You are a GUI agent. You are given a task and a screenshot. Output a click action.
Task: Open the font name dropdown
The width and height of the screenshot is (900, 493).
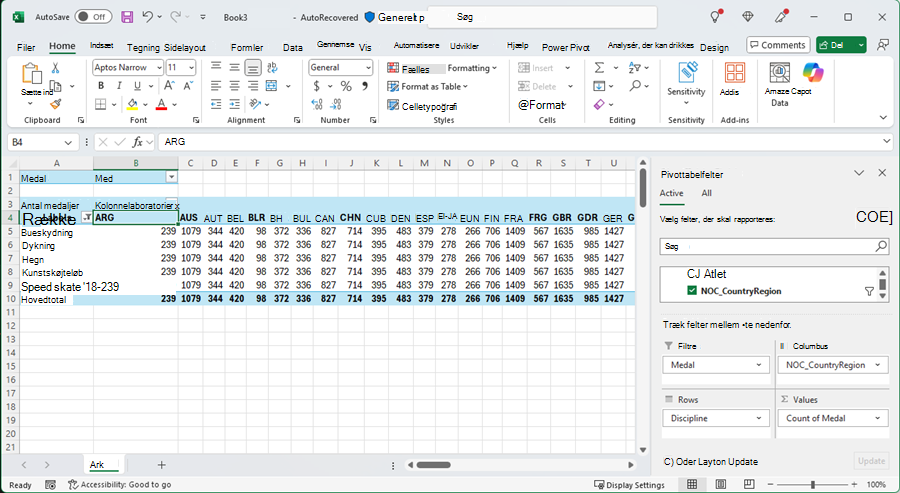pos(159,68)
